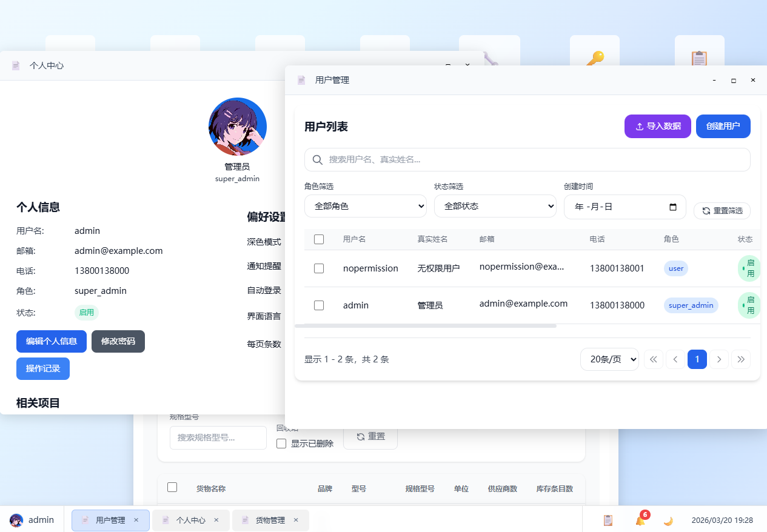Open the clipboard icon in taskbar tray
767x532 pixels.
(x=608, y=520)
